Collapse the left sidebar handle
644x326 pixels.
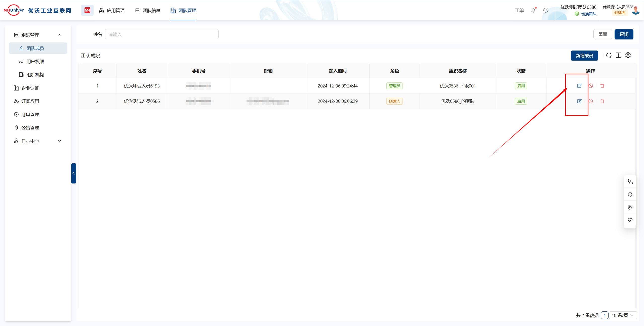(73, 173)
